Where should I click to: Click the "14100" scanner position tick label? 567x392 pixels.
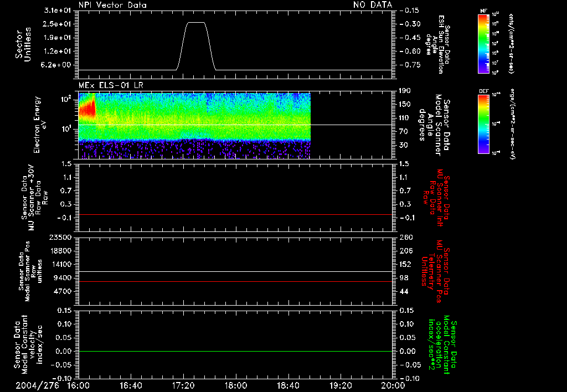[60, 264]
